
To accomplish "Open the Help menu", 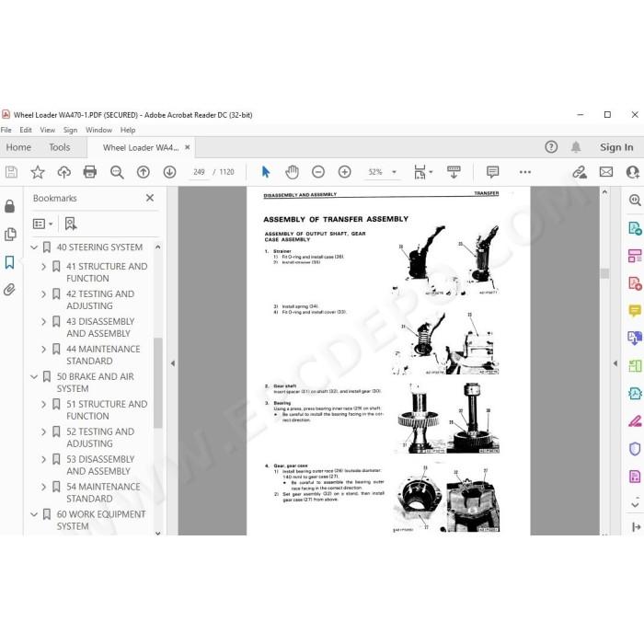I will tap(128, 130).
